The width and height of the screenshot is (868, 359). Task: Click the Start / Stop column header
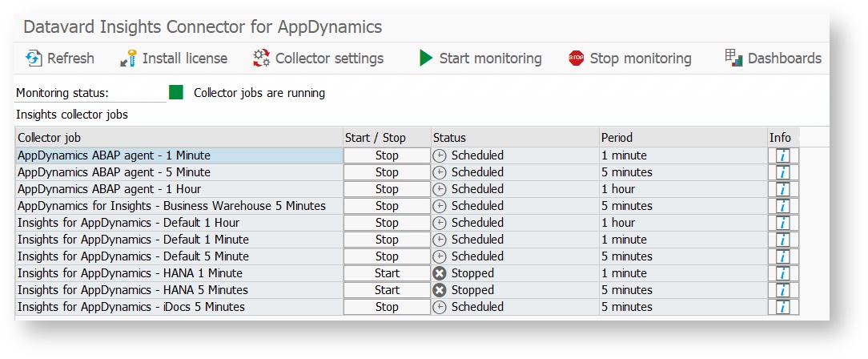(x=387, y=138)
